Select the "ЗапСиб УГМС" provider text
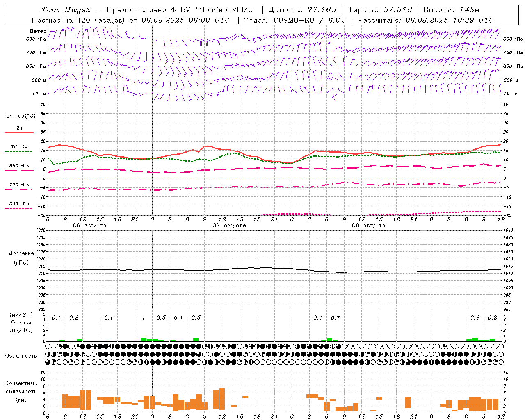 [227, 10]
